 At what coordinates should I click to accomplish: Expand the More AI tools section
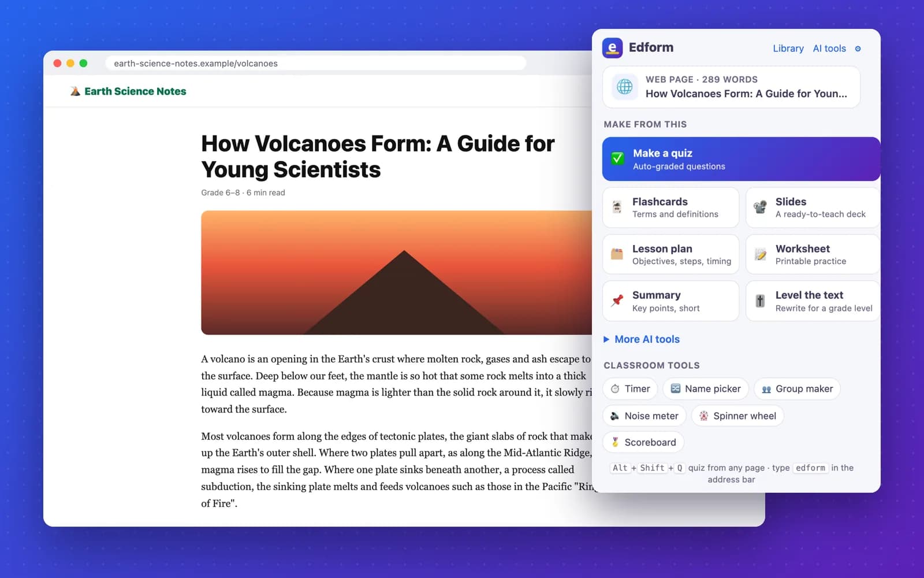(642, 339)
